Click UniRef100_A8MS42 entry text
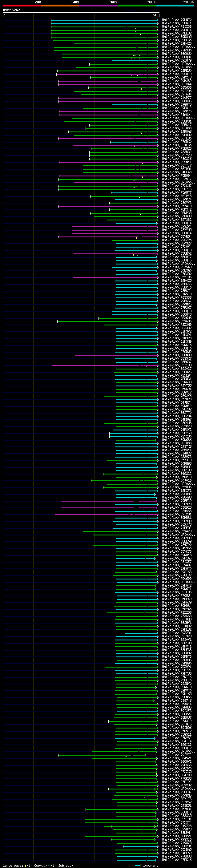 coord(177,210)
